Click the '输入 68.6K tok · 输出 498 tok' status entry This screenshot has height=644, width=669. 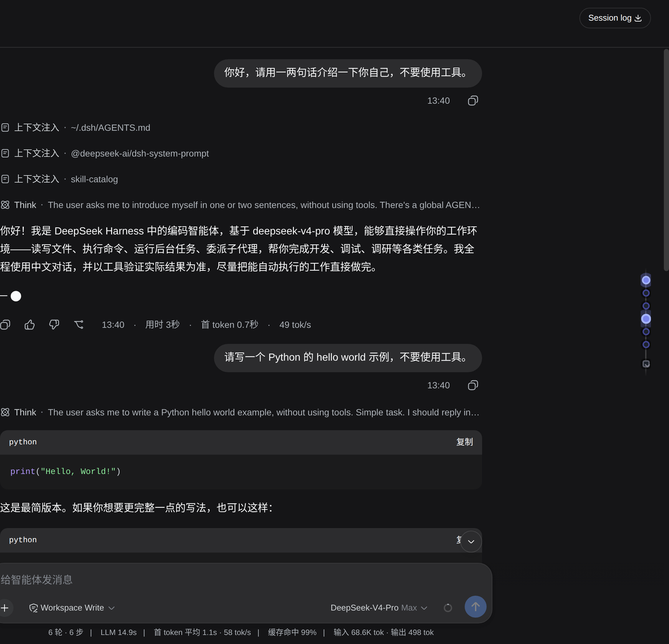click(x=384, y=632)
